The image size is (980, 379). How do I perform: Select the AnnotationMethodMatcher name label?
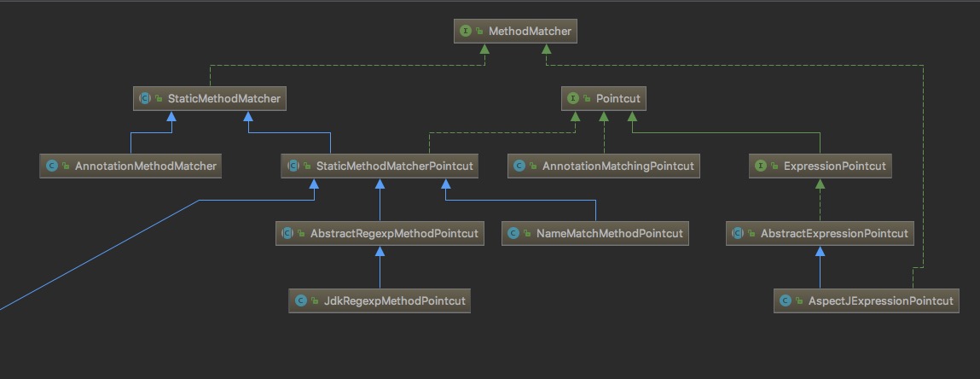146,166
